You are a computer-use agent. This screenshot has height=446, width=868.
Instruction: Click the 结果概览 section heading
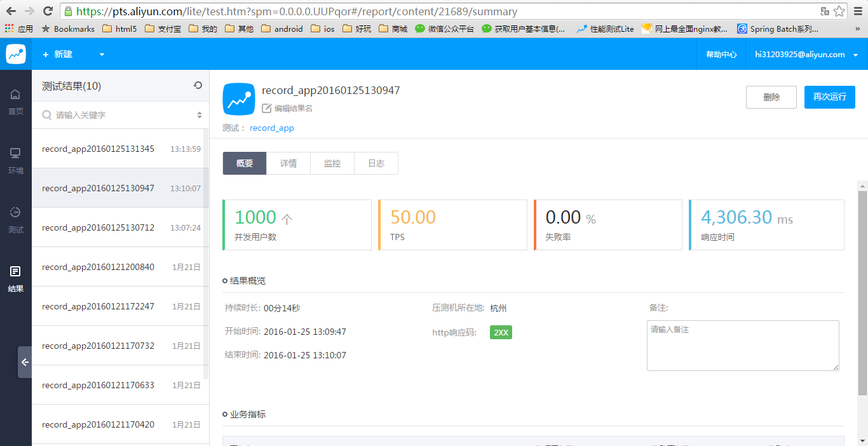248,281
